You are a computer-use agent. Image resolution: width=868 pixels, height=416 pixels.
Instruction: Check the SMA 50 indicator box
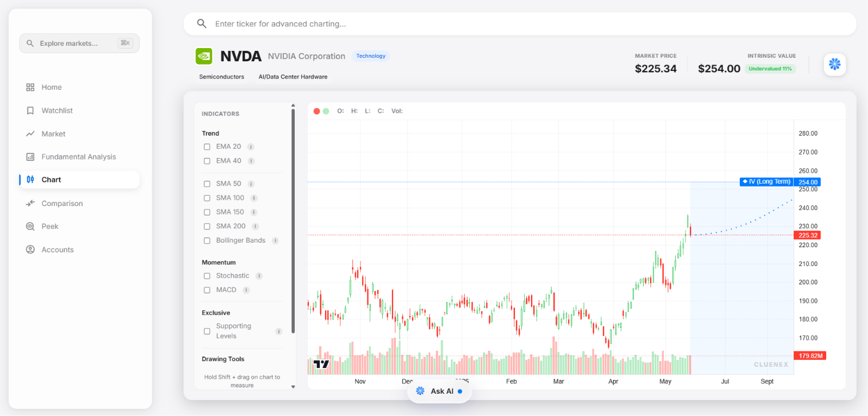point(207,184)
